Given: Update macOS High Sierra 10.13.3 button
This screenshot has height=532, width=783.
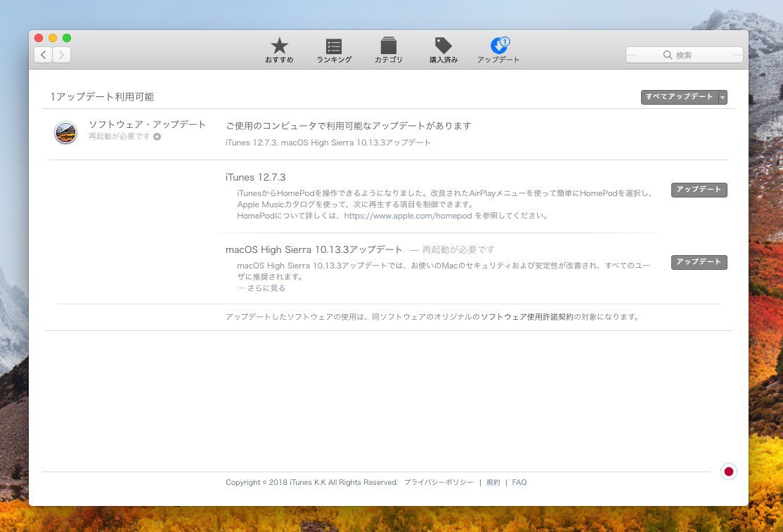Looking at the screenshot, I should 699,262.
